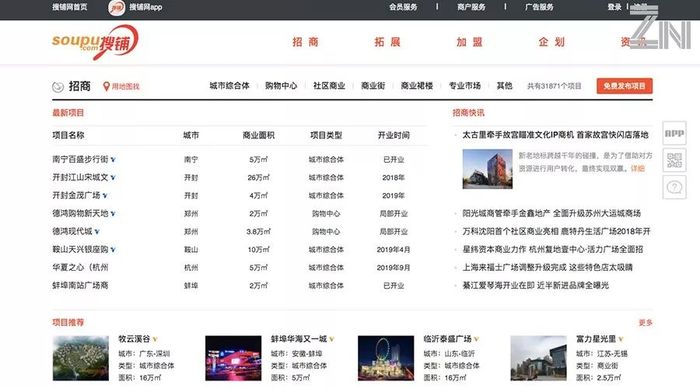
Task: Open the QR code sidebar icon
Action: [x=674, y=160]
